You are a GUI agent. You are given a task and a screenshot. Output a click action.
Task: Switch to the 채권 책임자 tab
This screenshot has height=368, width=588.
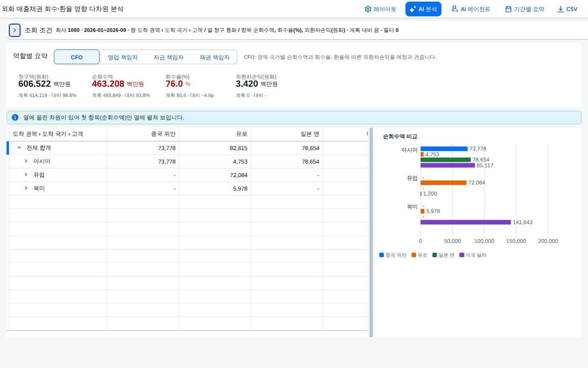coord(214,57)
